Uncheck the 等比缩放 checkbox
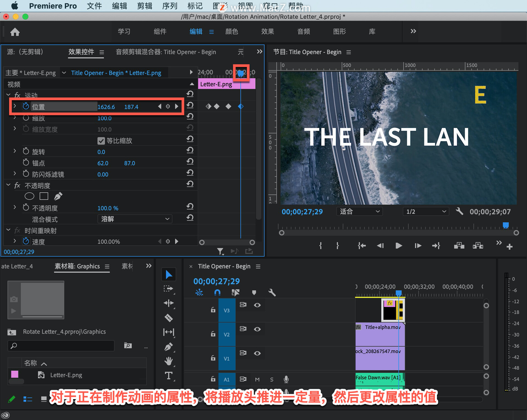Viewport: 527px width, 420px height. tap(101, 141)
